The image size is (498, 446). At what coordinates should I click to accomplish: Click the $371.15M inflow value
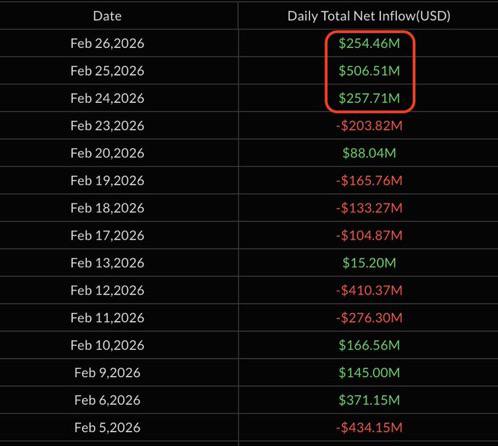(x=369, y=400)
